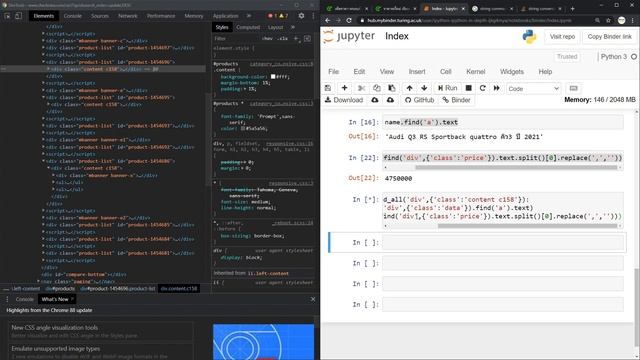Expand mbanner banner-c div node
Image resolution: width=640 pixels, height=360 pixels.
[x=43, y=41]
